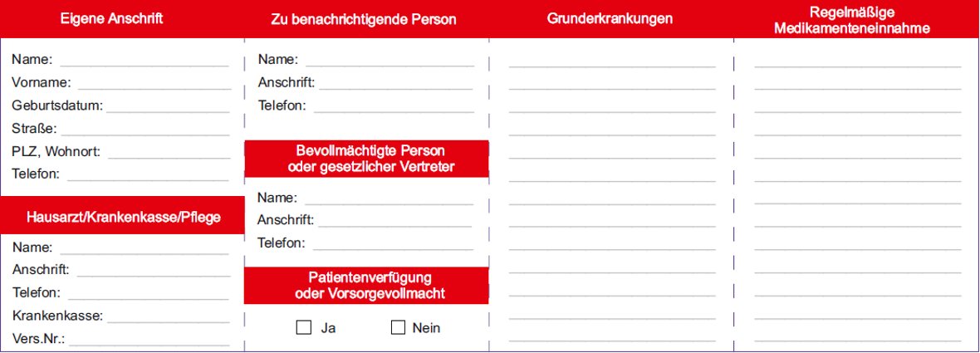The image size is (980, 353).
Task: Tick the Nein checkbox under Patientenverfügung
Action: pos(398,327)
